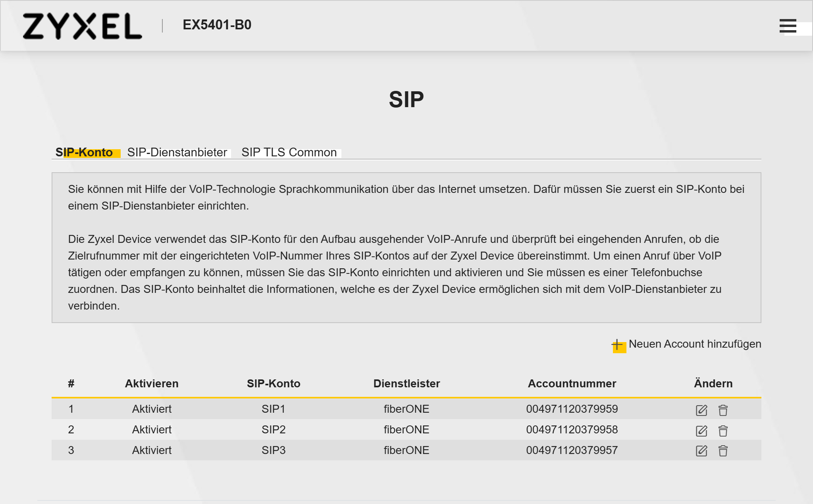813x504 pixels.
Task: Click the Zyxel logo
Action: [82, 26]
